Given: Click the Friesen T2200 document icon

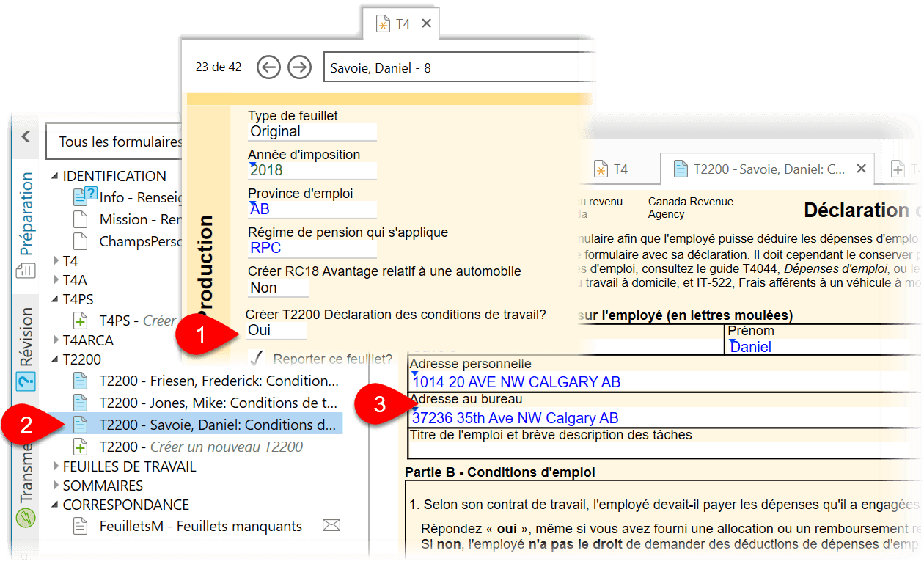Looking at the screenshot, I should pyautogui.click(x=81, y=381).
